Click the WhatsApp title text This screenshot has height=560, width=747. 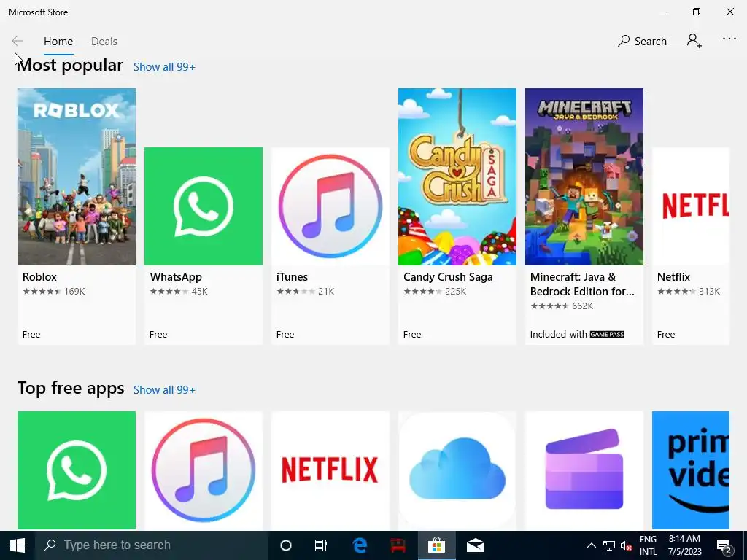[x=176, y=277]
